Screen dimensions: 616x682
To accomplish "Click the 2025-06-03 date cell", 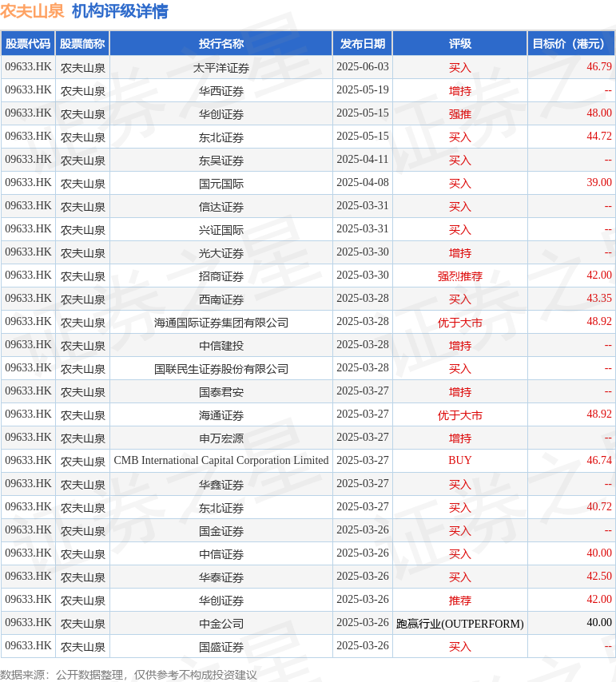I will [x=363, y=67].
